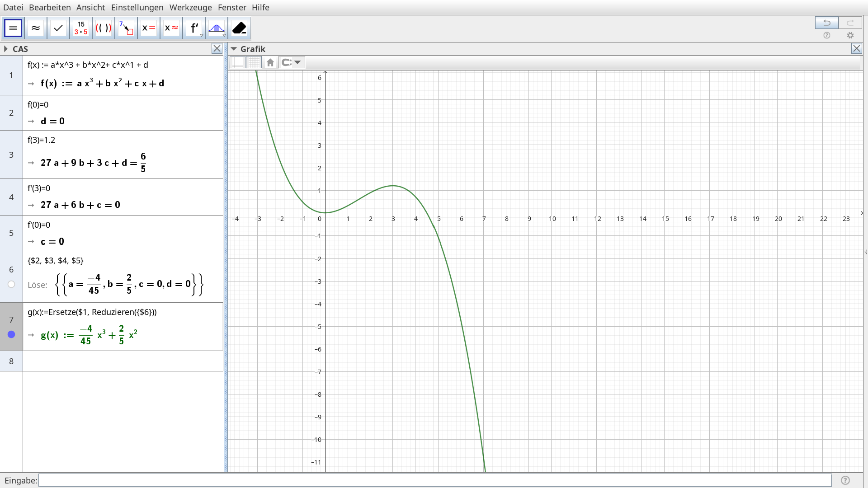The width and height of the screenshot is (868, 488).
Task: Open the Werkzeuge menu
Action: coord(190,8)
